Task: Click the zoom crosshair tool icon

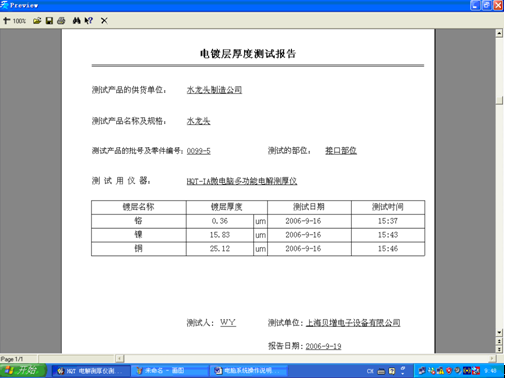Action: point(6,21)
